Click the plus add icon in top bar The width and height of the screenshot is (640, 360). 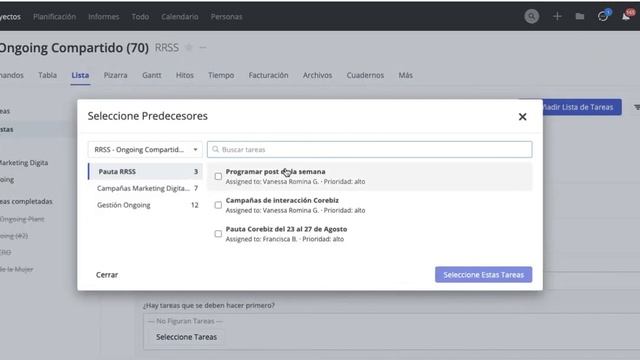coord(557,17)
